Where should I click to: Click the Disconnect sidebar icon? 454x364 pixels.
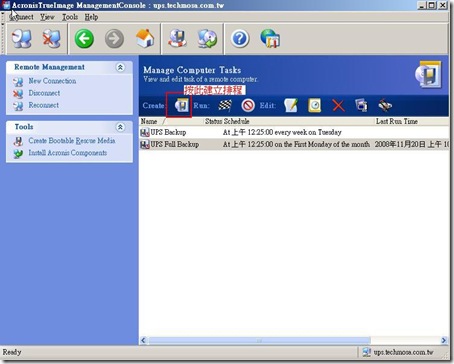[18, 94]
